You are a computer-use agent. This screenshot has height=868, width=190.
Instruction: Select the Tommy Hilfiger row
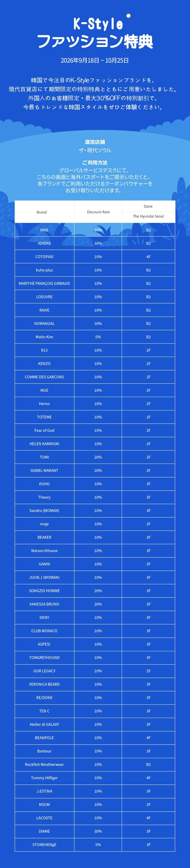coord(95,778)
